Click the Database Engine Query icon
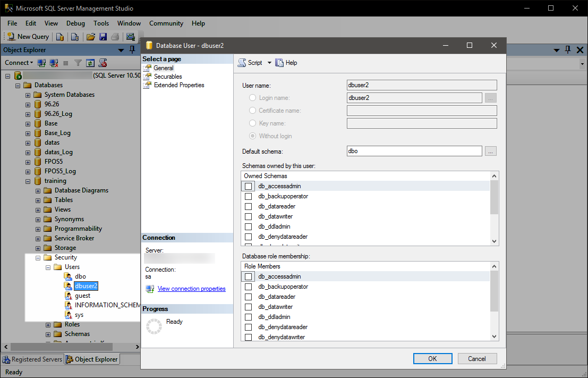Viewport: 588px width, 378px height. click(60, 36)
